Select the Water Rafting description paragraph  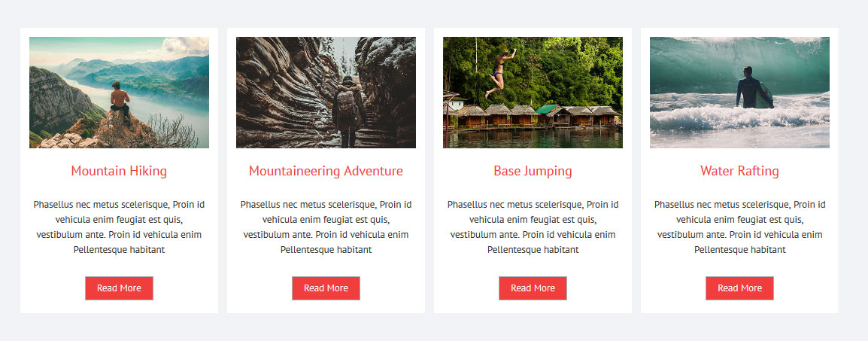739,227
